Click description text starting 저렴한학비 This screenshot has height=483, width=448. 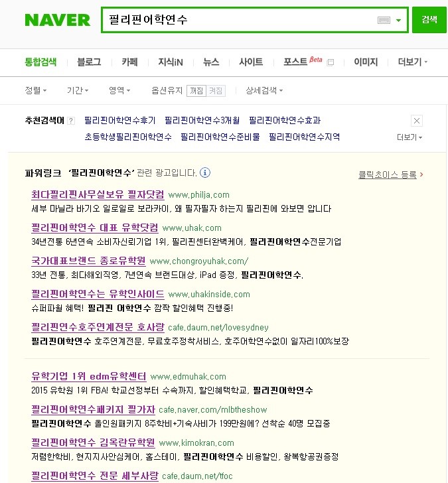pyautogui.click(x=185, y=456)
